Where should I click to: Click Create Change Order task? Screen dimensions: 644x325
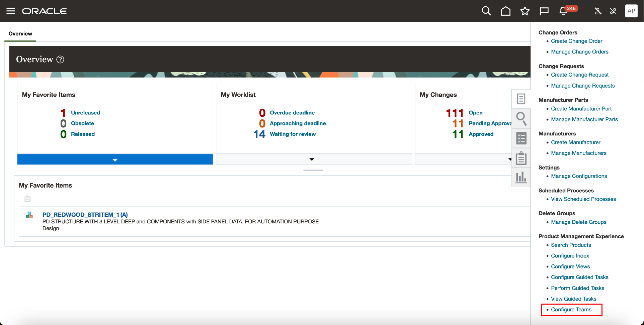576,41
